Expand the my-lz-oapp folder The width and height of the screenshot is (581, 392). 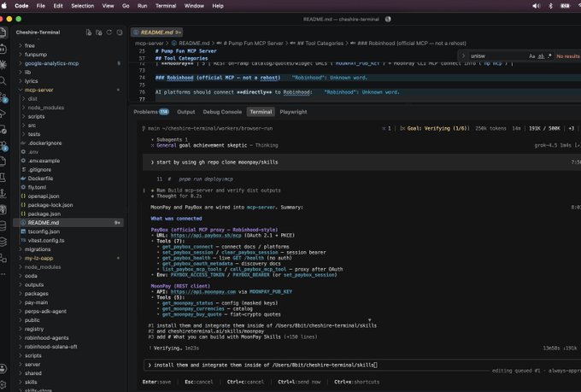[39, 258]
